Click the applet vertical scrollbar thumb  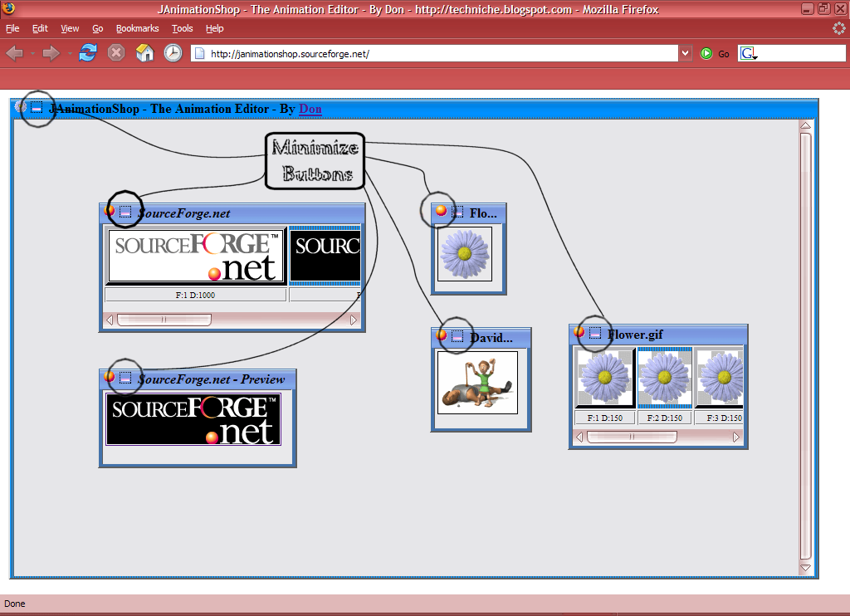pos(805,346)
